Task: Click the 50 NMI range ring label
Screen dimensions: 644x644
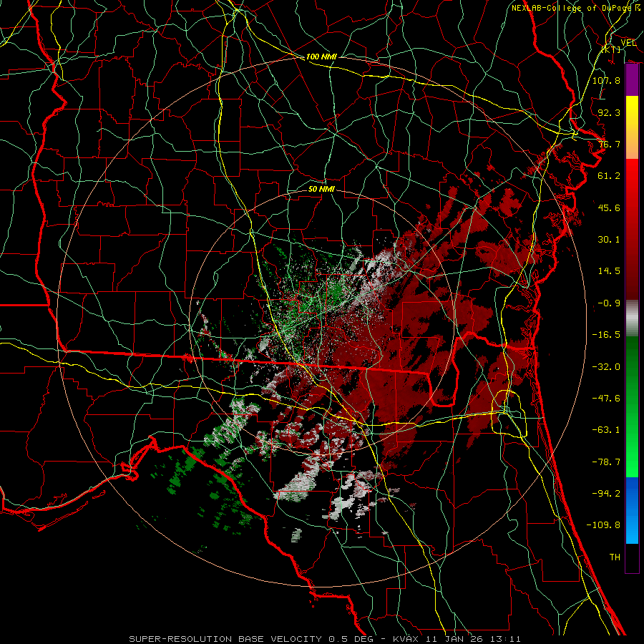Action: pyautogui.click(x=321, y=189)
